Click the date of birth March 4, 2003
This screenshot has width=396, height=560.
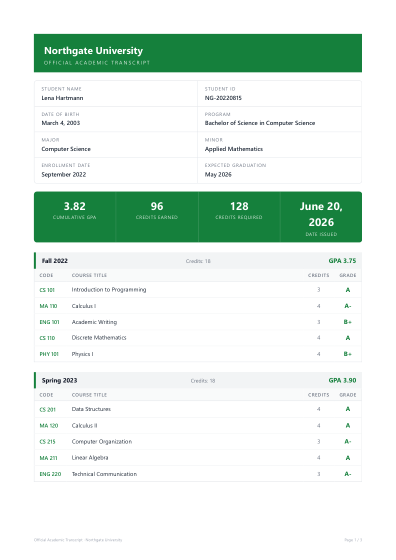point(61,123)
